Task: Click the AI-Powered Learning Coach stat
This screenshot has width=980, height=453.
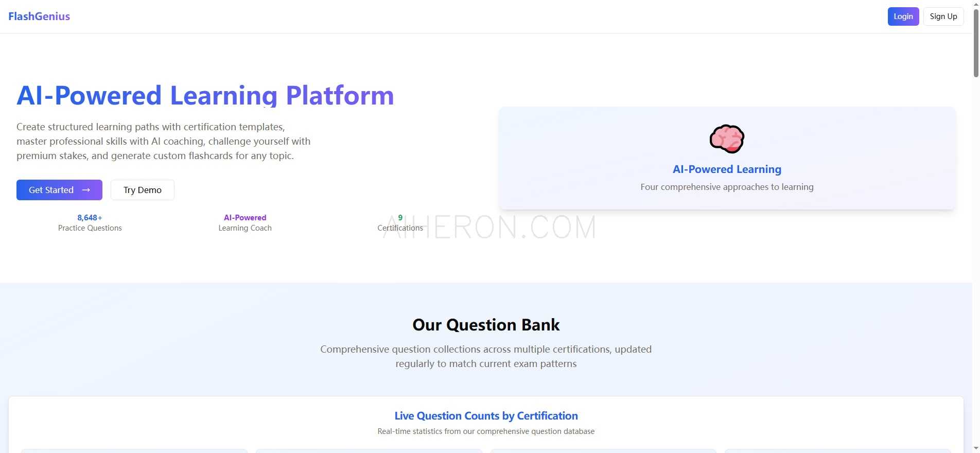Action: [x=245, y=223]
